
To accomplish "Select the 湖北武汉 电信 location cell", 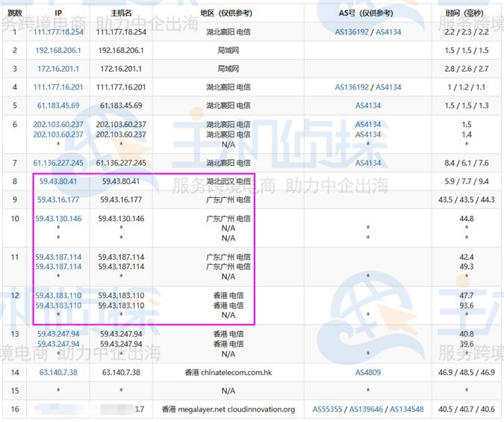I will click(x=228, y=181).
